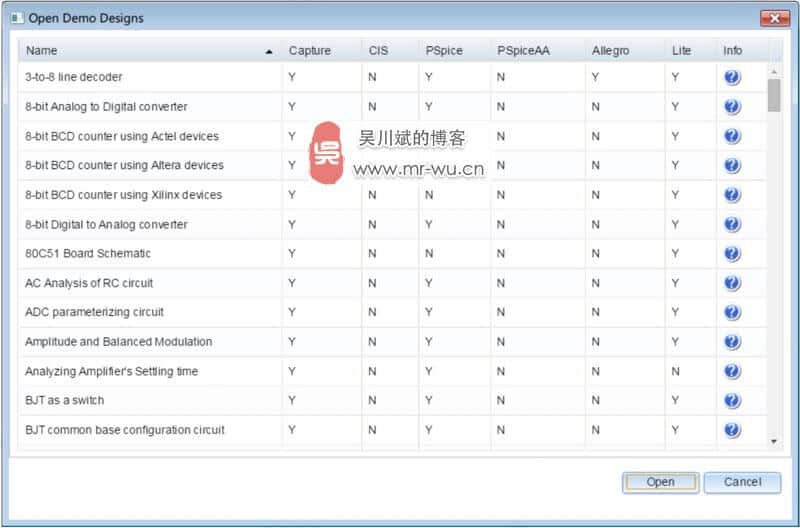Close the Open Demo Designs dialog
This screenshot has height=528, width=800.
click(x=774, y=18)
